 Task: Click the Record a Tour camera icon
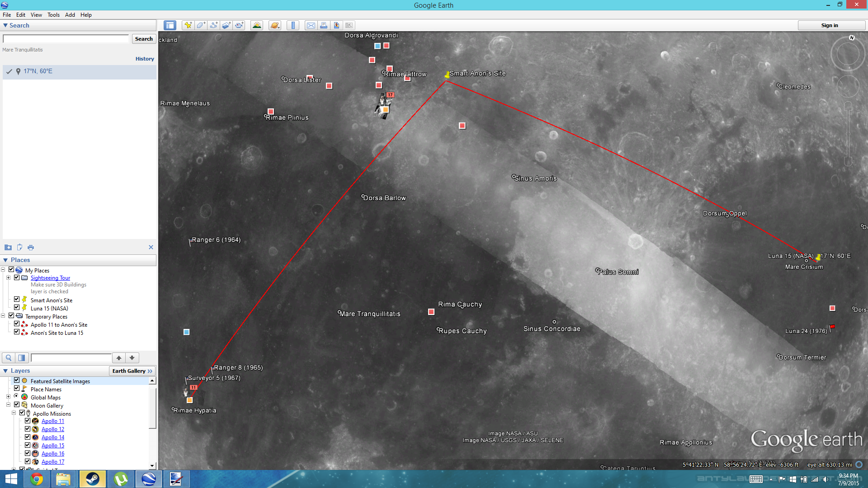click(x=239, y=25)
